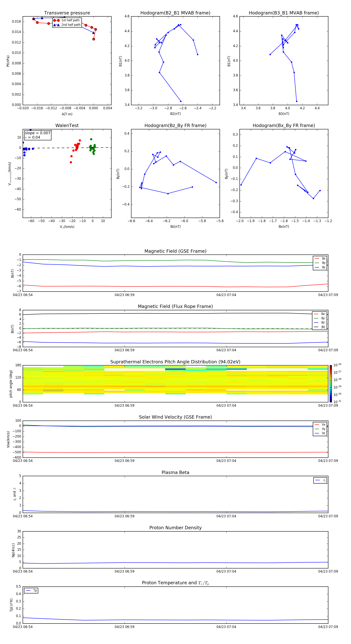Click the By entry in GSE field legend

pyautogui.click(x=320, y=263)
